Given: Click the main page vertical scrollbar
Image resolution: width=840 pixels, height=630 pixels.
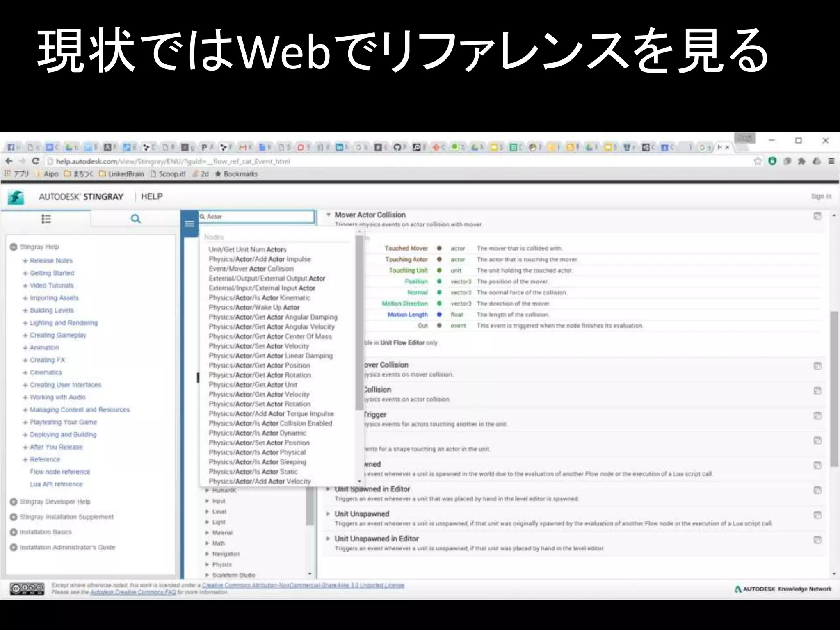Looking at the screenshot, I should tap(834, 389).
